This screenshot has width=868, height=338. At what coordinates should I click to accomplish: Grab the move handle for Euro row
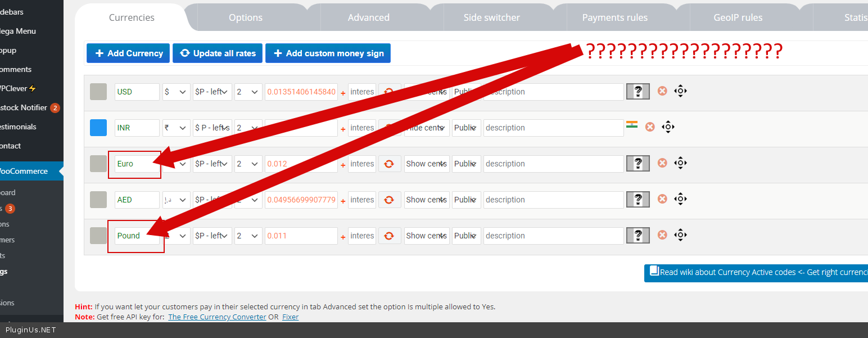coord(680,163)
